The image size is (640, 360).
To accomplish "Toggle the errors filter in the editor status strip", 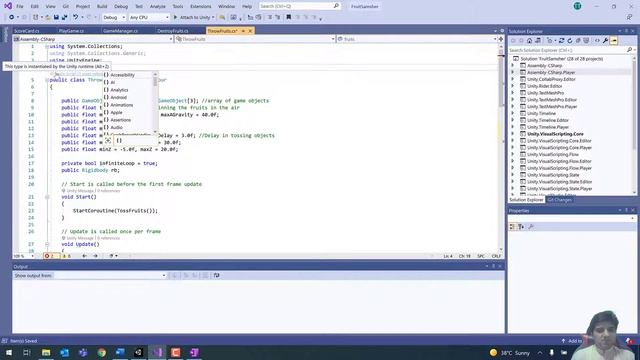I will point(51,256).
